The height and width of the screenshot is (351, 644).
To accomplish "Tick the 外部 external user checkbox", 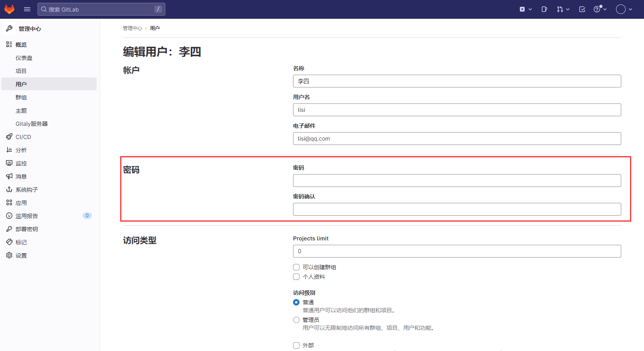I will coord(296,345).
